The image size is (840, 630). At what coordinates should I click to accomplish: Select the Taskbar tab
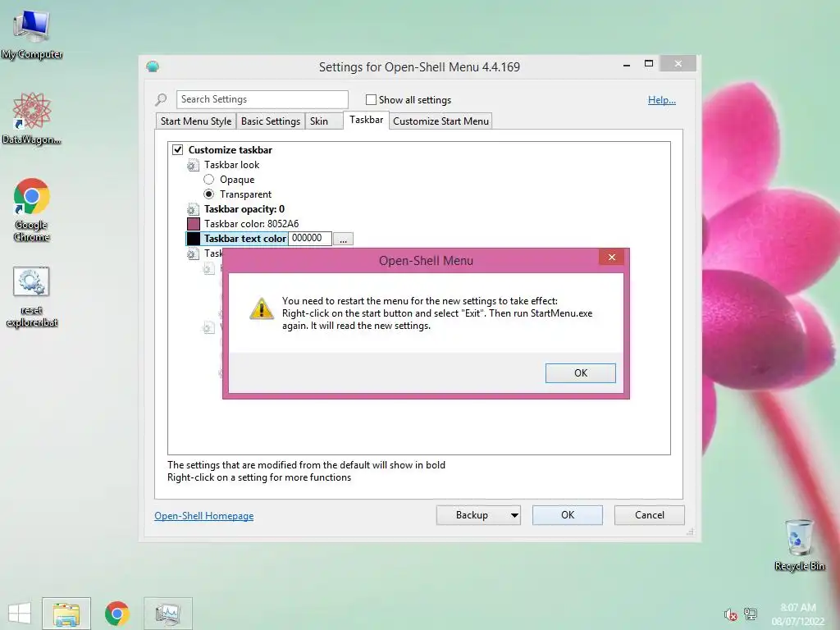(367, 120)
